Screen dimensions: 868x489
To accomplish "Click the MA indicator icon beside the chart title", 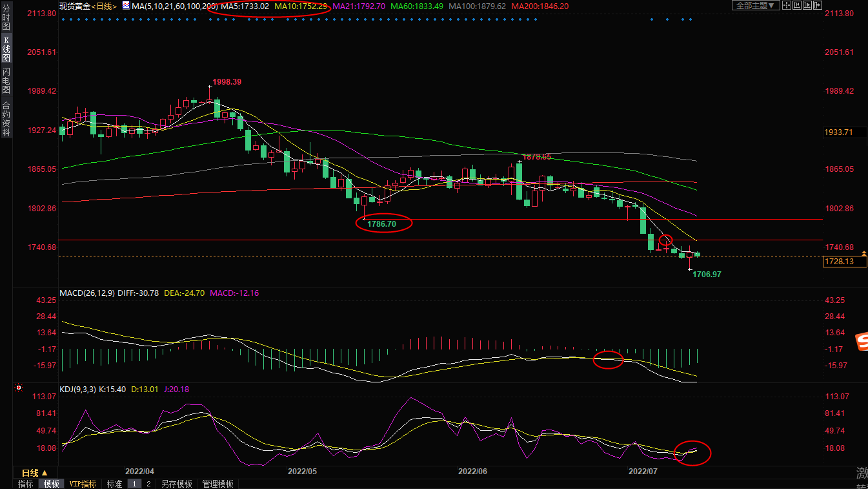I will point(126,6).
